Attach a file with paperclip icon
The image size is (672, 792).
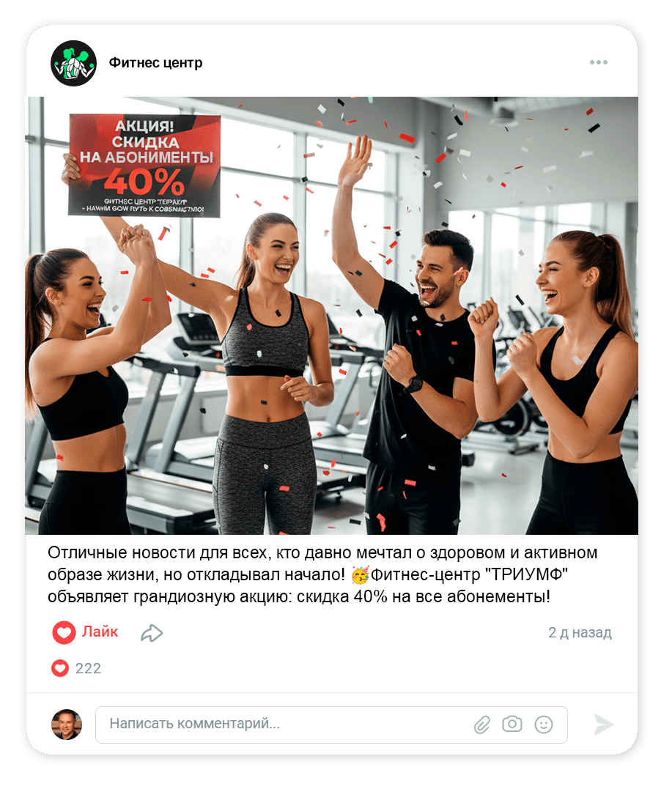click(482, 725)
